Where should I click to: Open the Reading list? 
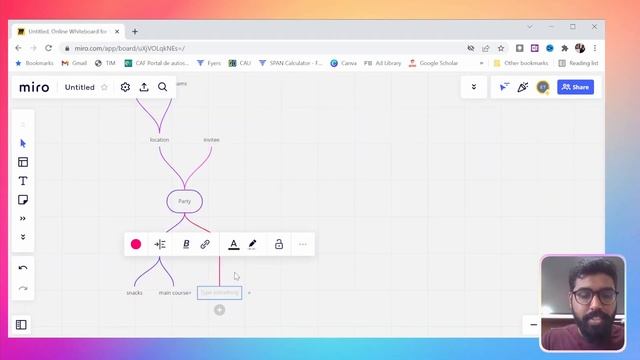[x=578, y=63]
